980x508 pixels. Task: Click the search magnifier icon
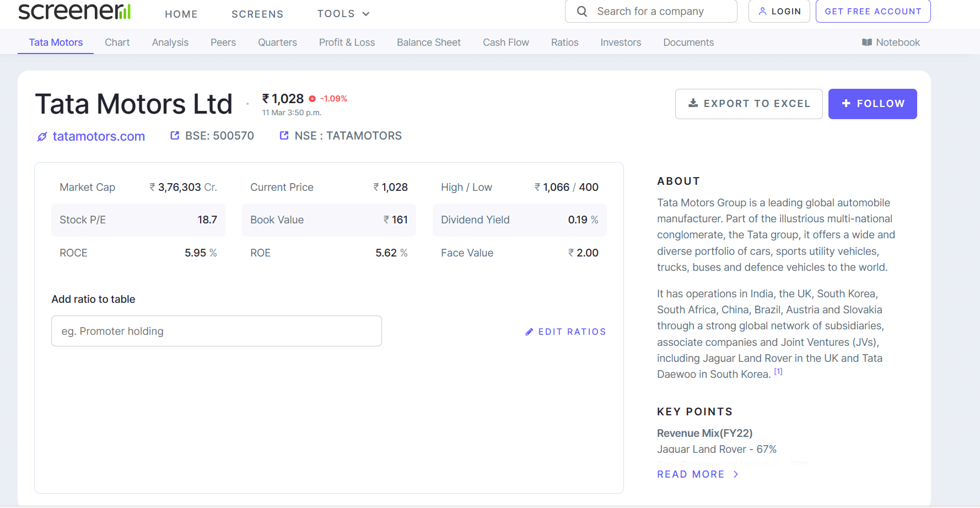click(x=581, y=11)
